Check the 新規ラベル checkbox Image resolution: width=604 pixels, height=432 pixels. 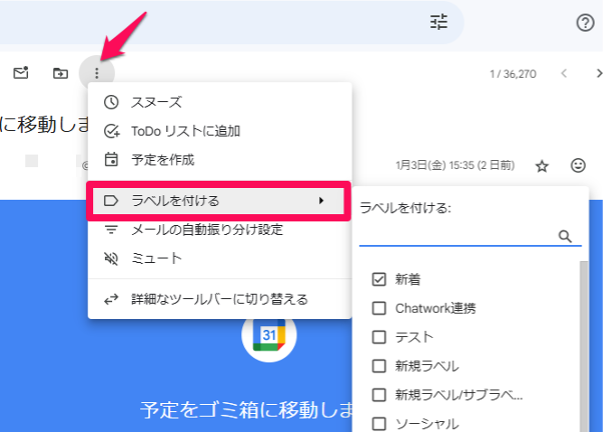[379, 366]
